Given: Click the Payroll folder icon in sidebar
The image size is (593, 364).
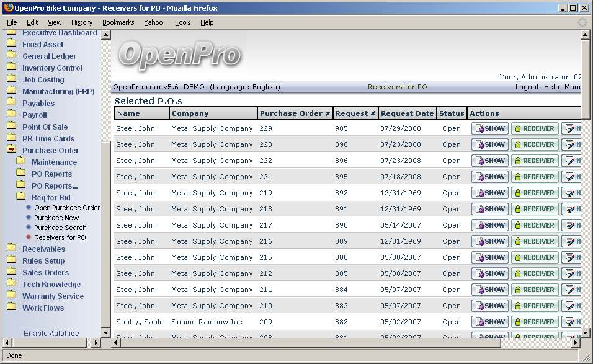Looking at the screenshot, I should click(x=11, y=115).
